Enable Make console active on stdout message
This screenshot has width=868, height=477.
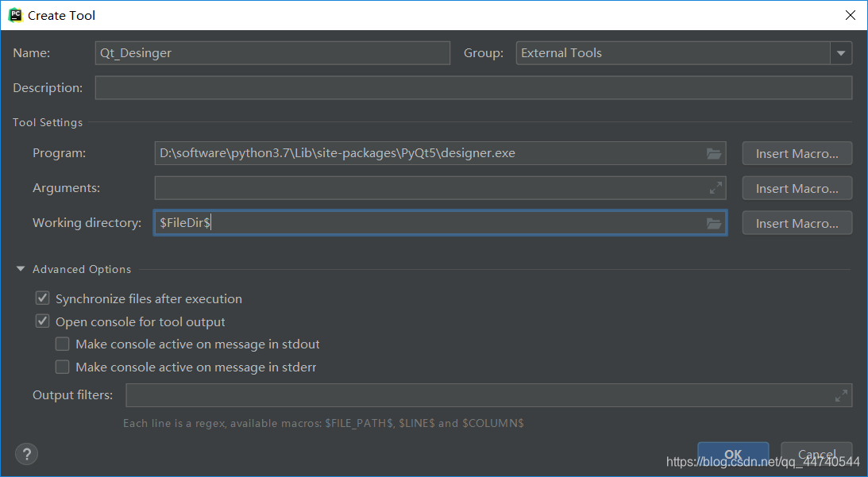[62, 344]
